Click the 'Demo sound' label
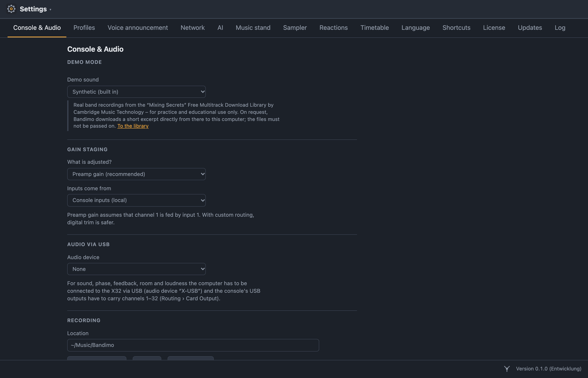 click(83, 80)
